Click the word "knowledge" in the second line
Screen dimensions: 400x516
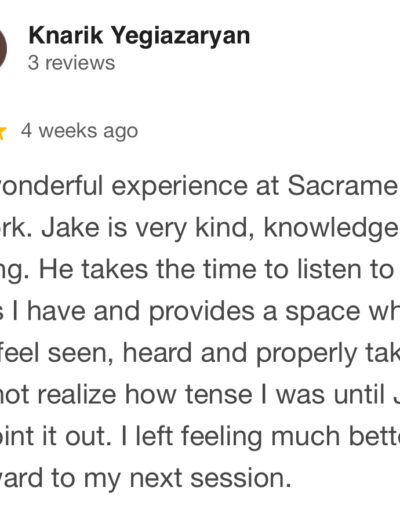click(332, 229)
